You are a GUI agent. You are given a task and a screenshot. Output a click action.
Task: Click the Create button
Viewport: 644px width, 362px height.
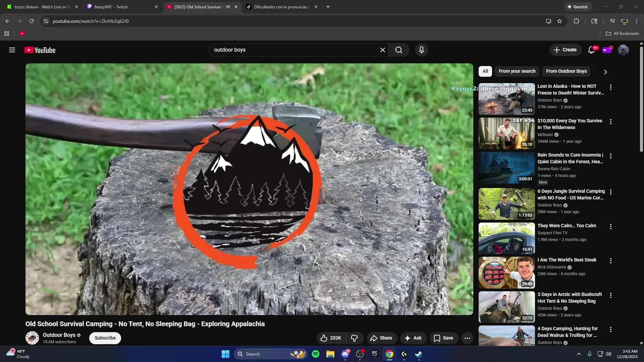coord(565,50)
